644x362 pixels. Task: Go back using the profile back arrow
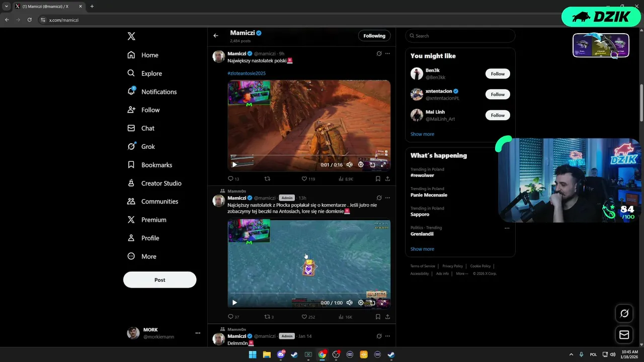point(216,36)
